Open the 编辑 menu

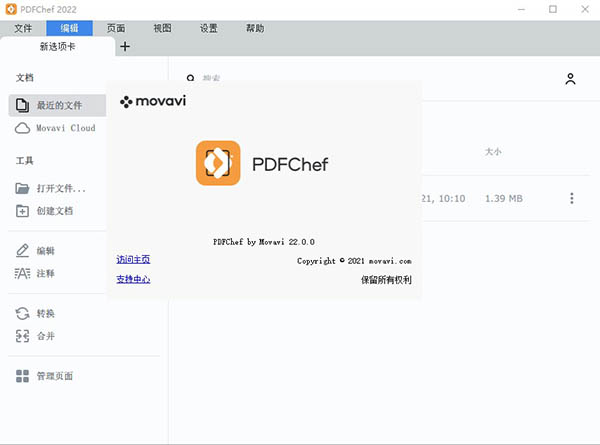pos(69,28)
